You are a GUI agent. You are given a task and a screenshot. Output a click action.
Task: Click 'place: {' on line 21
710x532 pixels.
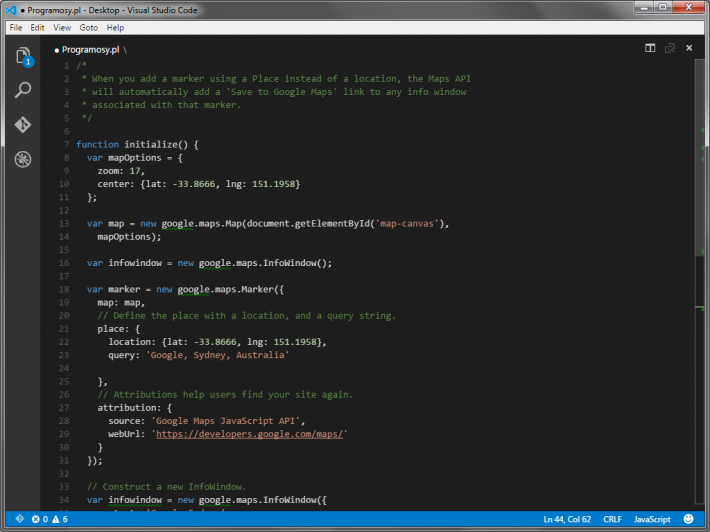point(119,329)
